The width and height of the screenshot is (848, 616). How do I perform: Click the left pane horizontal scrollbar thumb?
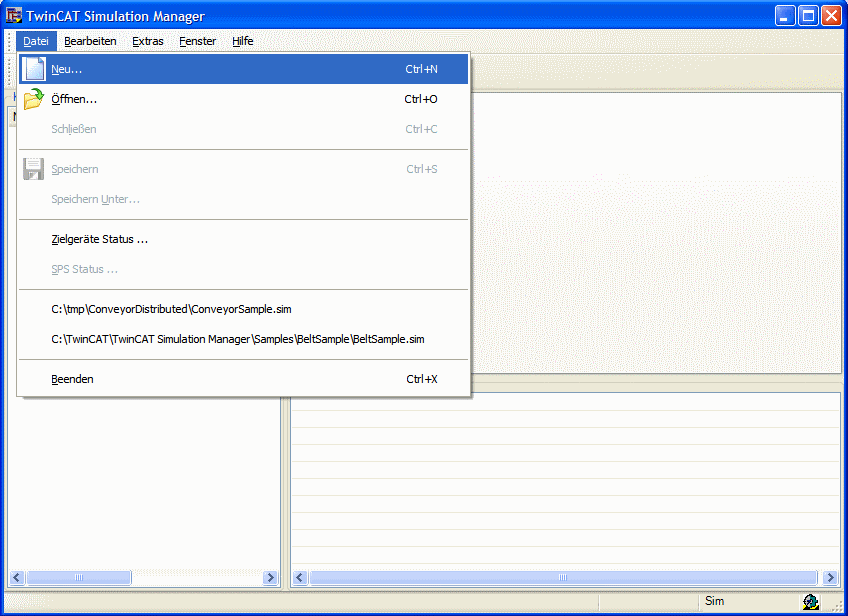coord(79,578)
